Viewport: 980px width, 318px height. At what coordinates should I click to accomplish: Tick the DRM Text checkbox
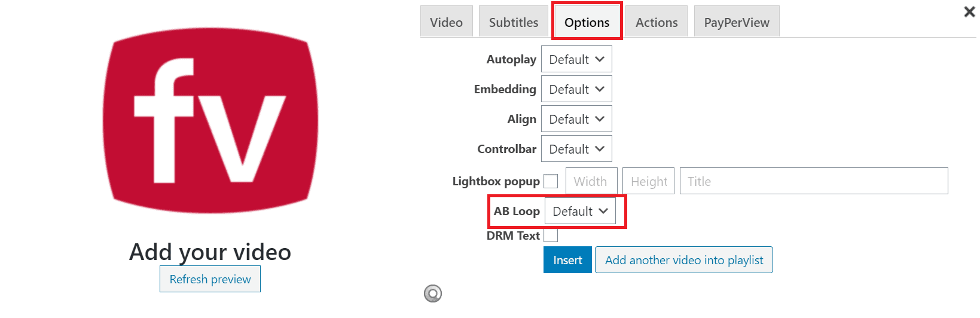(551, 236)
